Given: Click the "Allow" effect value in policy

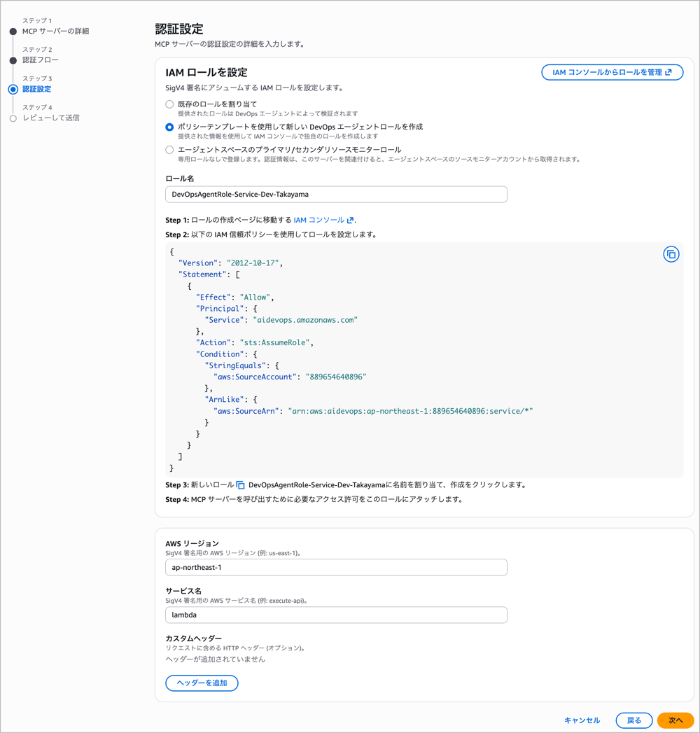Looking at the screenshot, I should click(x=255, y=298).
